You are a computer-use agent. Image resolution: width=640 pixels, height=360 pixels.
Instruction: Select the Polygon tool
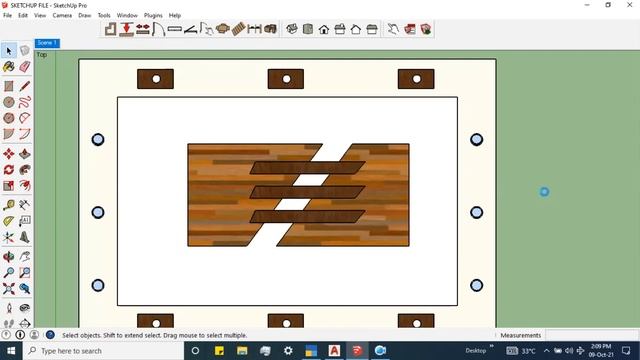(x=9, y=118)
